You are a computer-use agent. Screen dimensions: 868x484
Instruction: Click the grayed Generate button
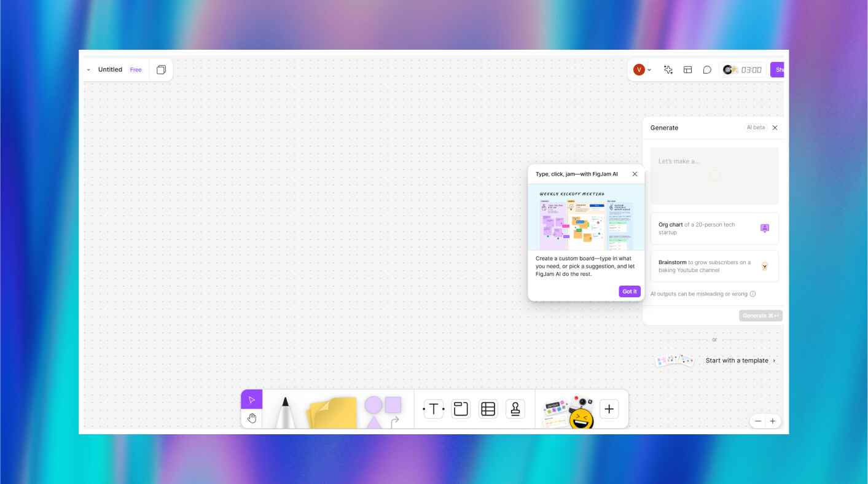(760, 316)
